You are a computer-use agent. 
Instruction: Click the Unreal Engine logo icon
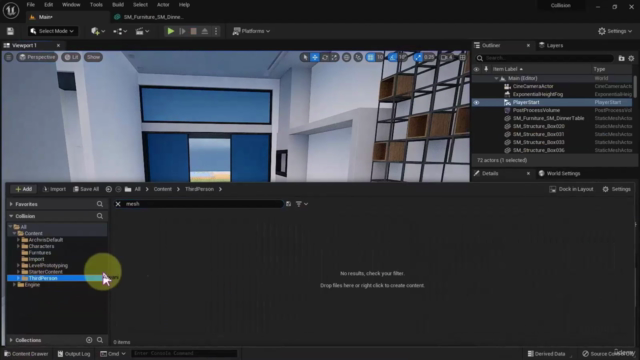click(11, 10)
